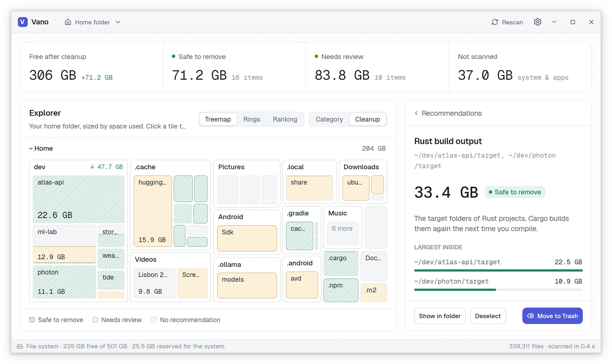The width and height of the screenshot is (612, 364).
Task: Select the atlas-api tile
Action: (x=79, y=199)
